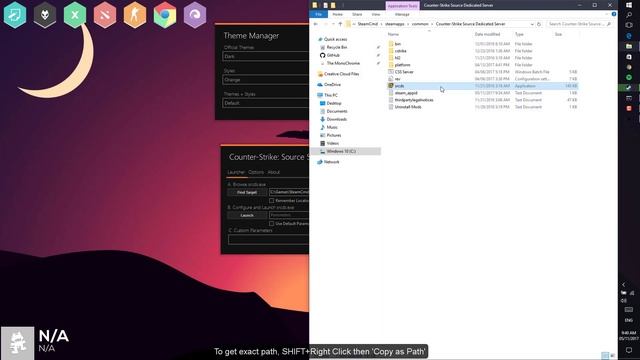Open the Themes + Styles dropdown showing Default

click(x=266, y=103)
